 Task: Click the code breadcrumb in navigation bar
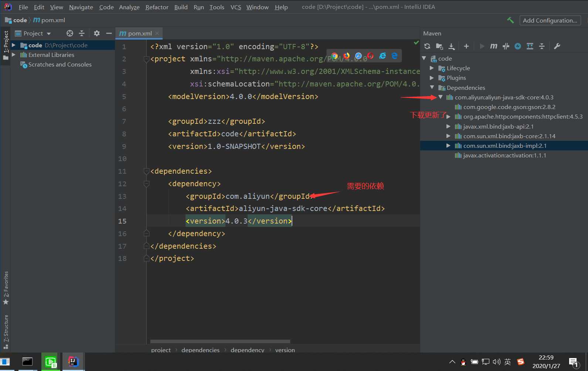pyautogui.click(x=16, y=20)
